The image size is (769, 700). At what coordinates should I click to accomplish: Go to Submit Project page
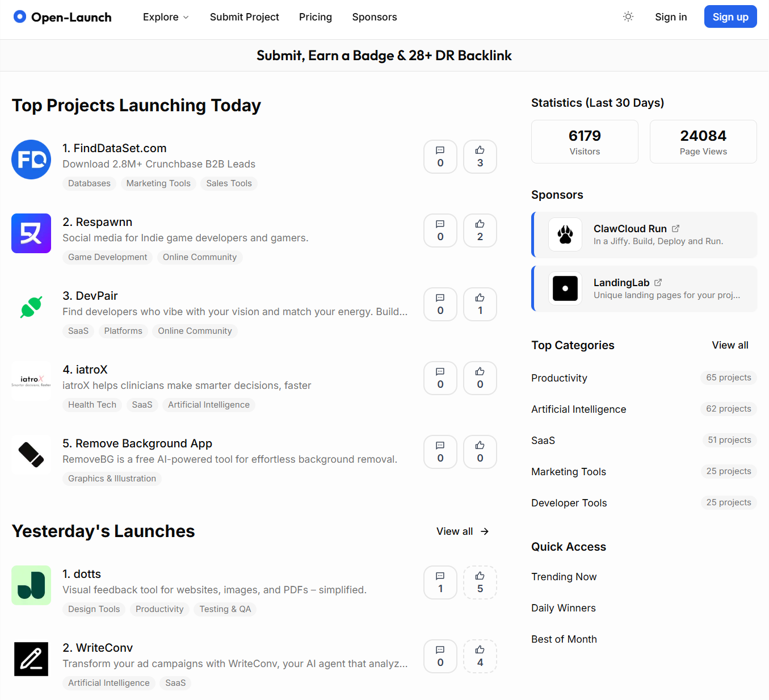tap(245, 17)
